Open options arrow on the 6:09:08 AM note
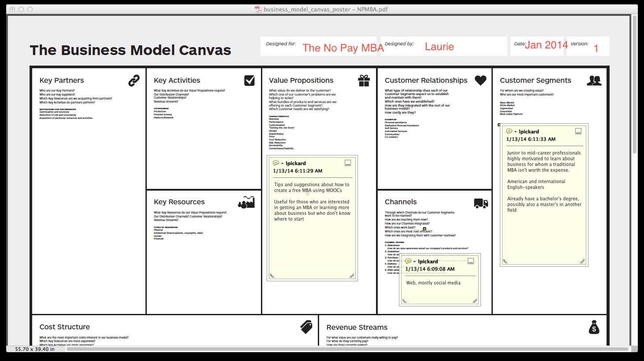This screenshot has width=644, height=361. (x=415, y=262)
